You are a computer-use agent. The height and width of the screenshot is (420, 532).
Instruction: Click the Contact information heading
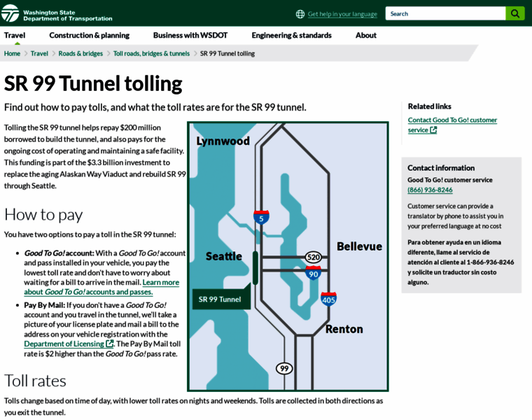[441, 168]
